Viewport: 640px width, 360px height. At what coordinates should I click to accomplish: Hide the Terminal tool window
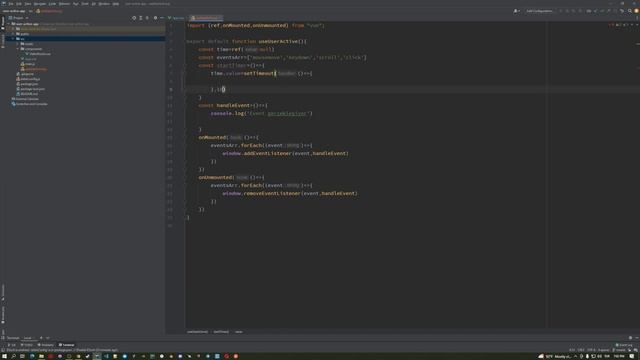pyautogui.click(x=636, y=338)
